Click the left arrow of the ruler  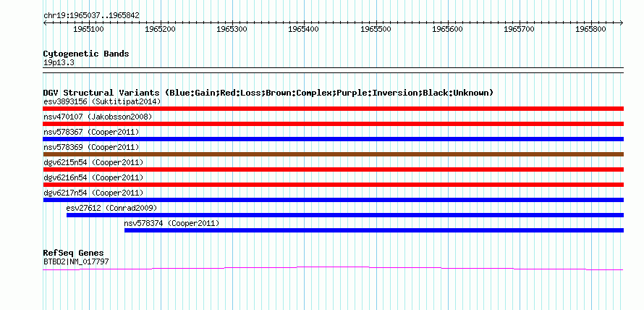tap(45, 23)
